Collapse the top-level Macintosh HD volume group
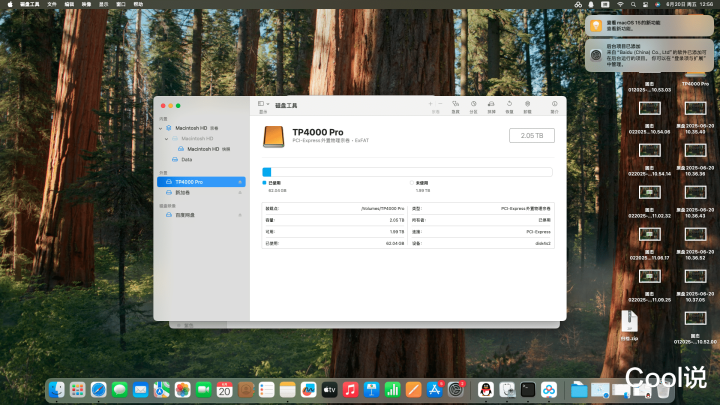 pos(160,129)
